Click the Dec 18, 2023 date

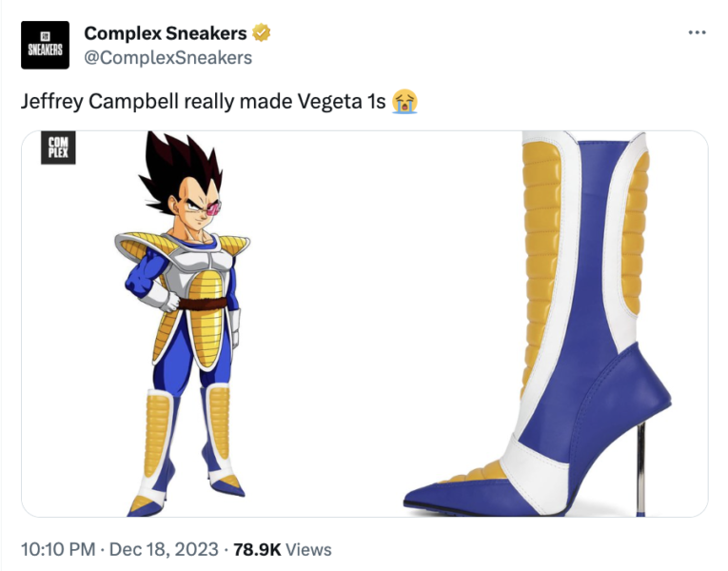point(164,549)
